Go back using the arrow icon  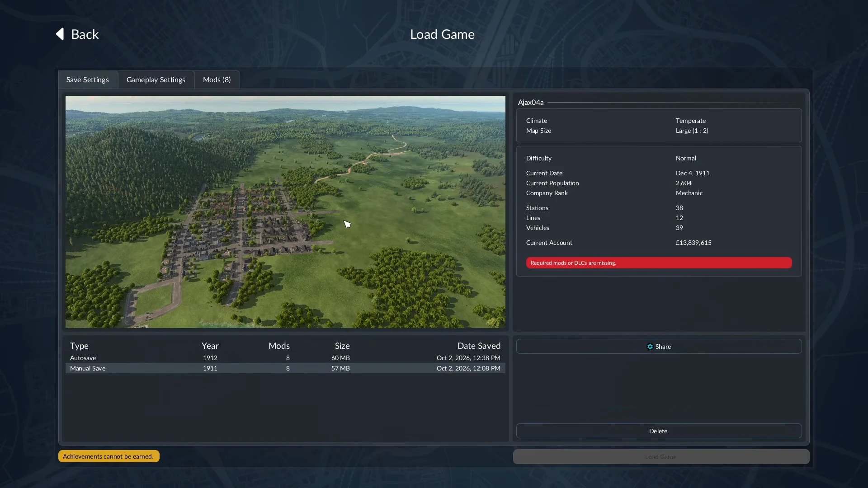coord(60,34)
